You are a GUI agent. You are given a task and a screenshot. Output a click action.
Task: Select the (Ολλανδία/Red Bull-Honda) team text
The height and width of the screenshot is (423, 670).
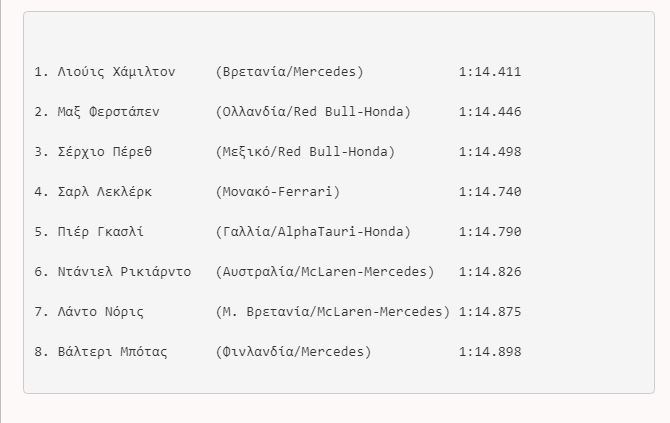(x=312, y=112)
